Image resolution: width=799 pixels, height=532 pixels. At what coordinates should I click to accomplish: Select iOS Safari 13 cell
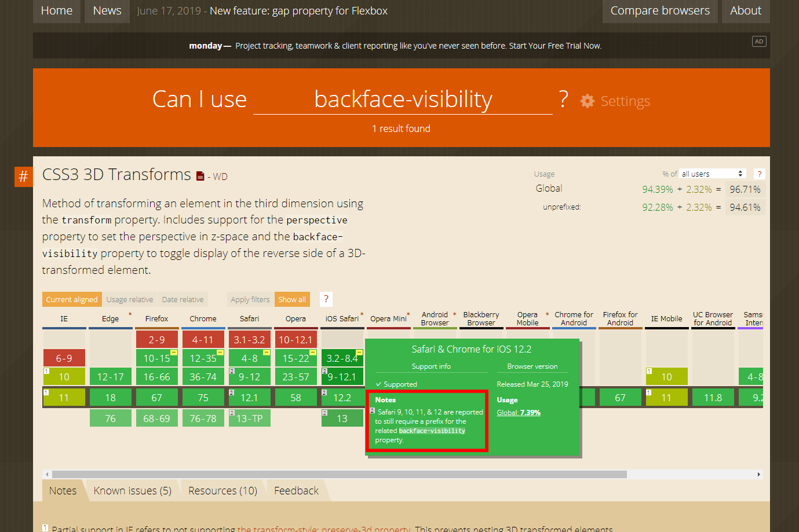coord(342,419)
